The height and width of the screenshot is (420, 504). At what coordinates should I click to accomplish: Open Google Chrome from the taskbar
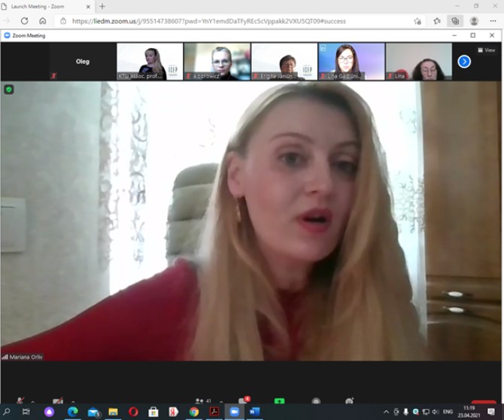194,412
